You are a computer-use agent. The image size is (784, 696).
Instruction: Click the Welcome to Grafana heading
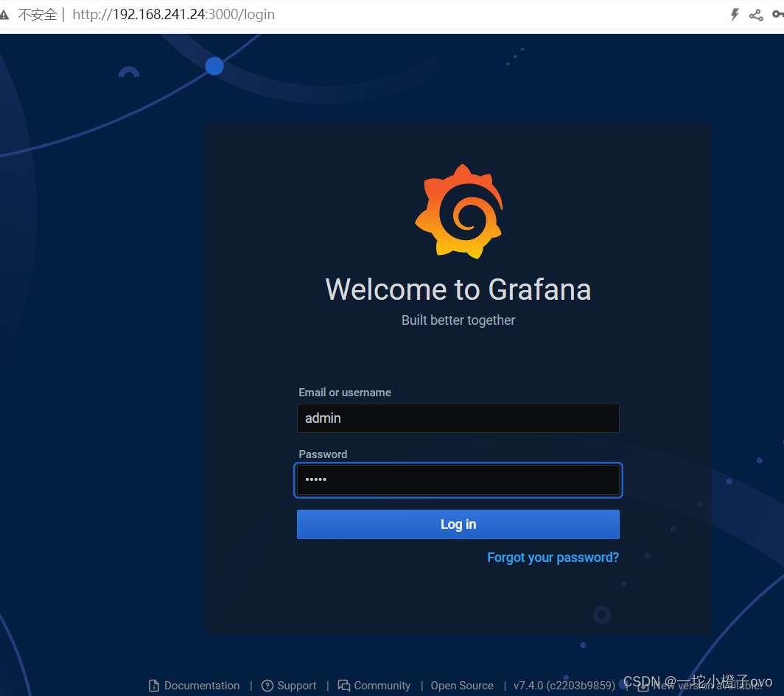[x=458, y=289]
